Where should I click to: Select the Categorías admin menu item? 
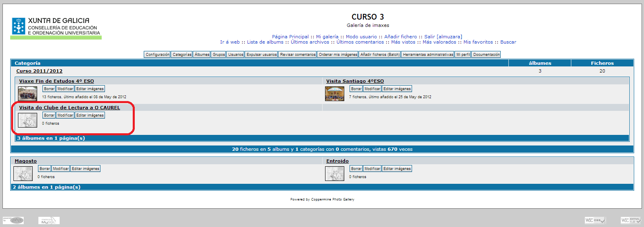(x=182, y=55)
